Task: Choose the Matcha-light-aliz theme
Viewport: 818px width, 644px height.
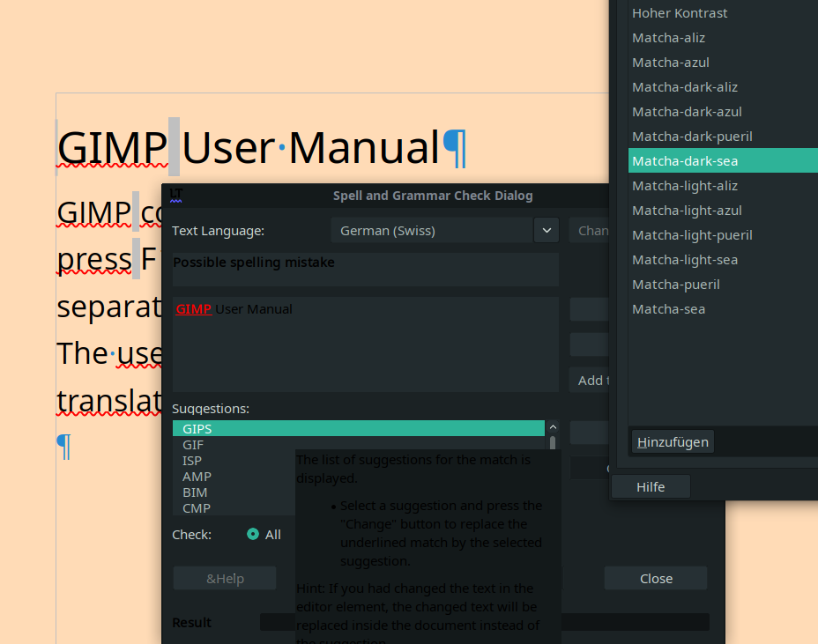Action: tap(685, 186)
